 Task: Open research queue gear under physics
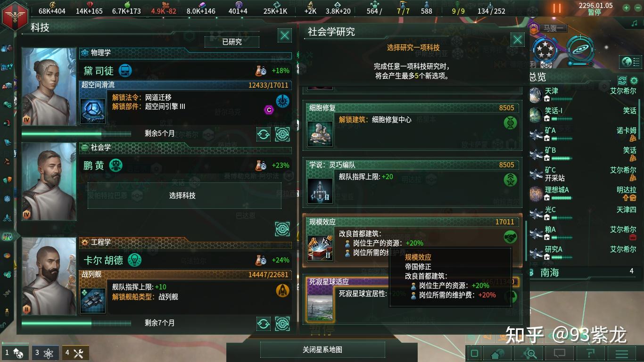[x=282, y=134]
